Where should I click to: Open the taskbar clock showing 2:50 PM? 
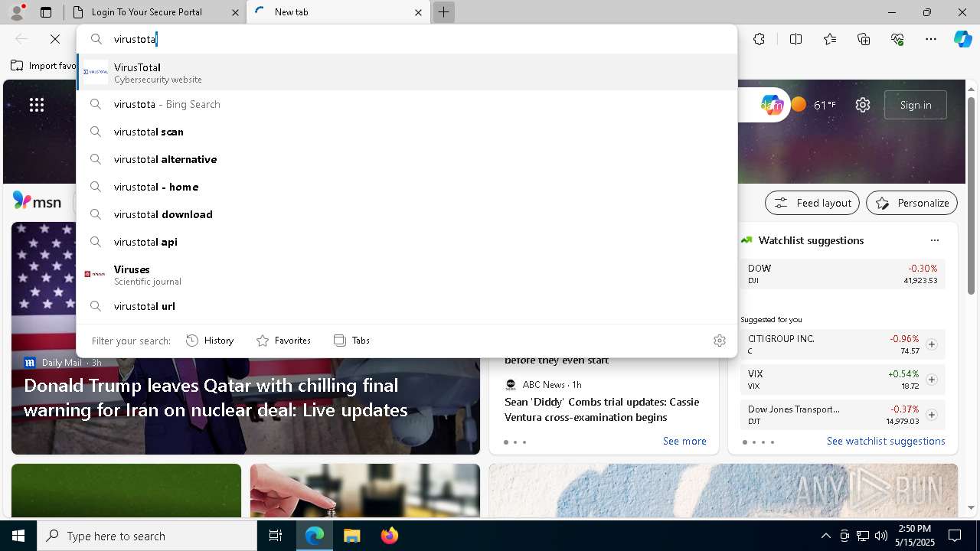[914, 536]
